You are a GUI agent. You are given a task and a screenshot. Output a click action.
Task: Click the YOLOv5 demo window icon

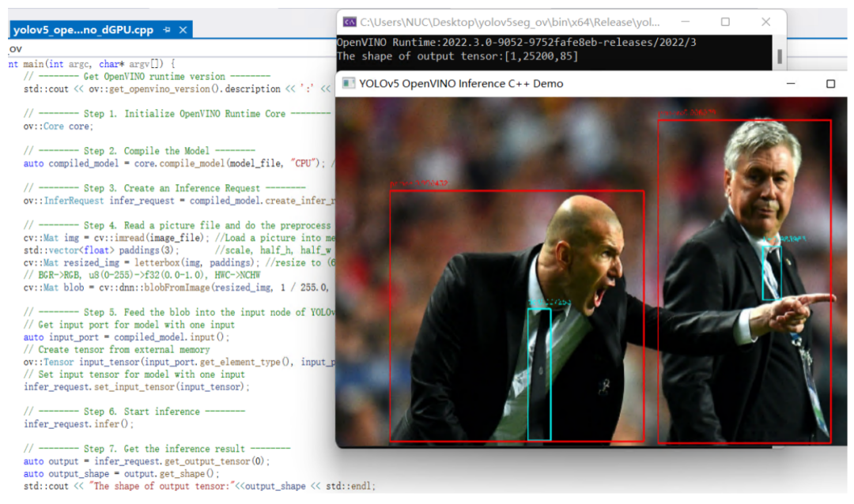point(348,83)
